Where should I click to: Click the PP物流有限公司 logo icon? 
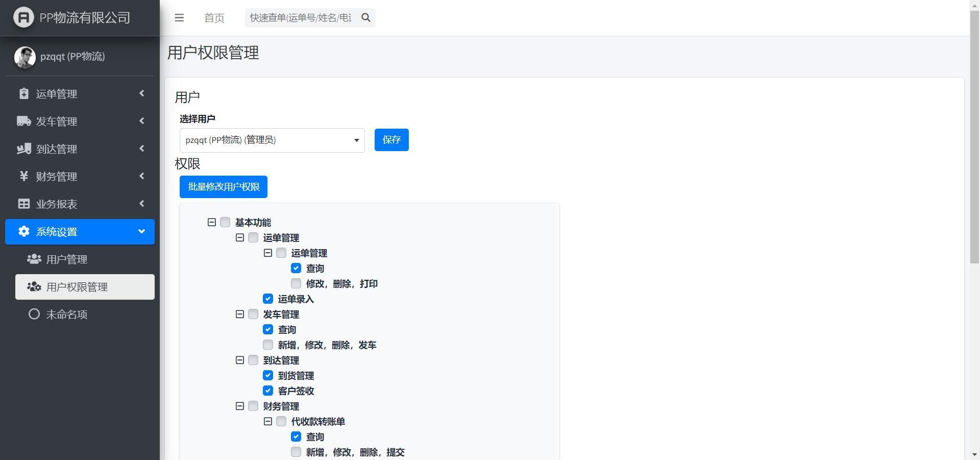point(23,17)
